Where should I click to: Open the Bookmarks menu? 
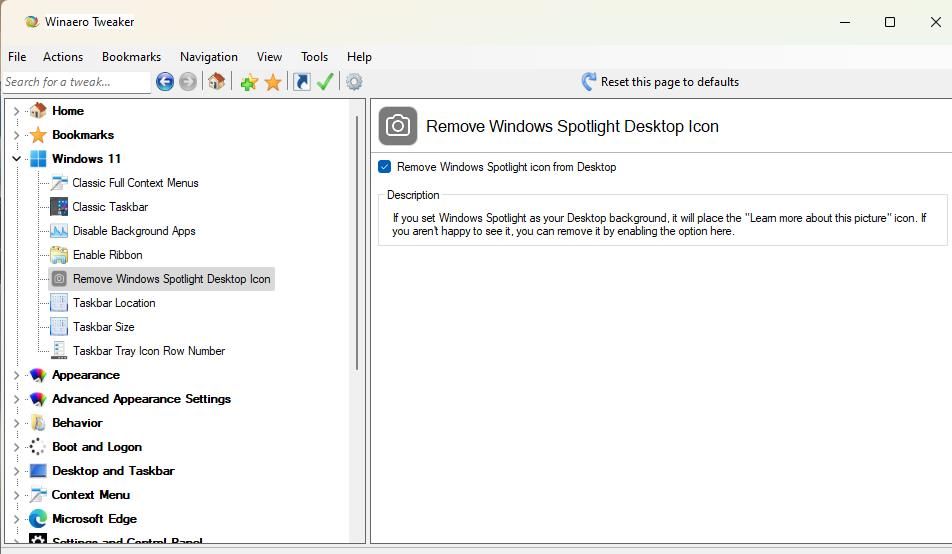tap(132, 56)
